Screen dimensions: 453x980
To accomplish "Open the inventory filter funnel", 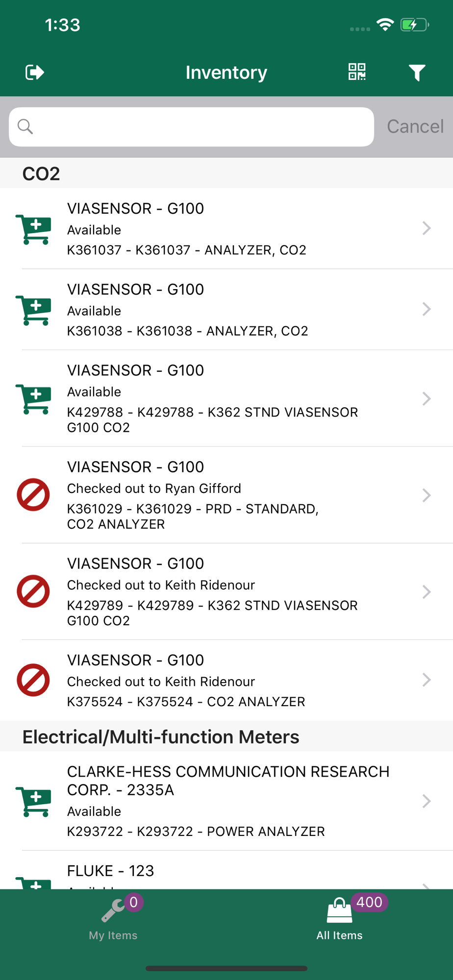I will pyautogui.click(x=417, y=73).
